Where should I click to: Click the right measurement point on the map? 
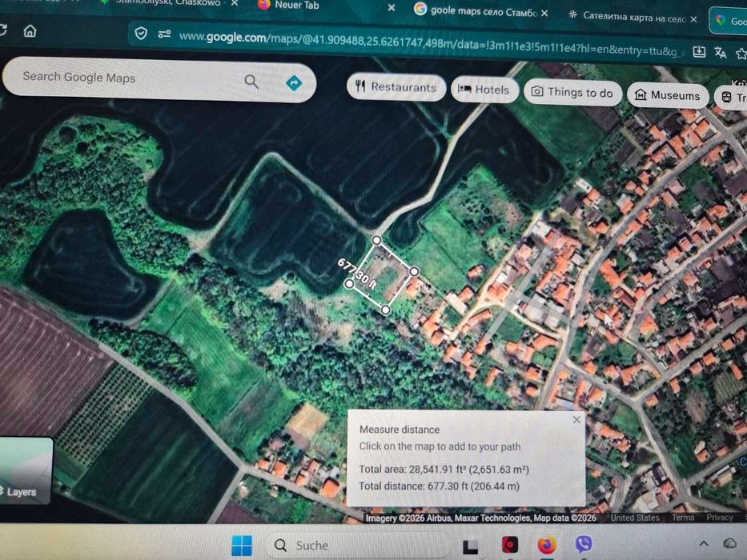click(x=414, y=271)
